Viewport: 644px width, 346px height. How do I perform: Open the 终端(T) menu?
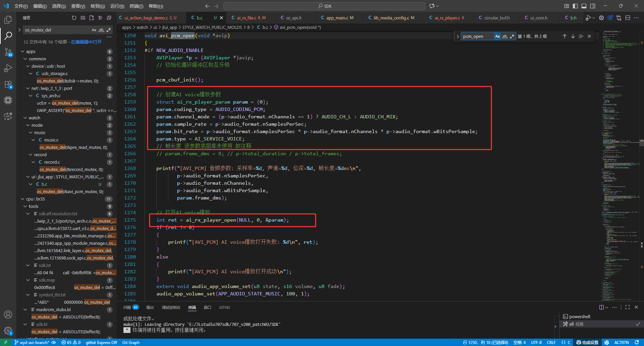(137, 6)
